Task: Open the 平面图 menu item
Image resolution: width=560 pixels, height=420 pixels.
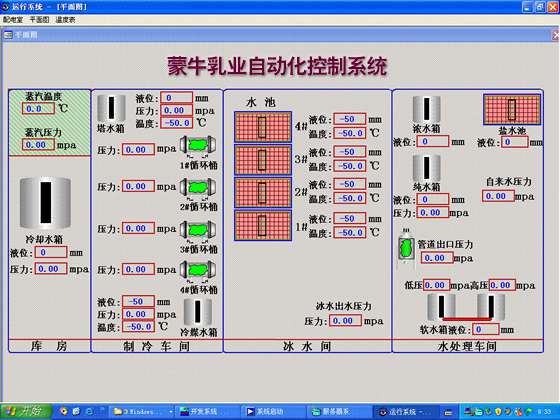Action: click(39, 20)
